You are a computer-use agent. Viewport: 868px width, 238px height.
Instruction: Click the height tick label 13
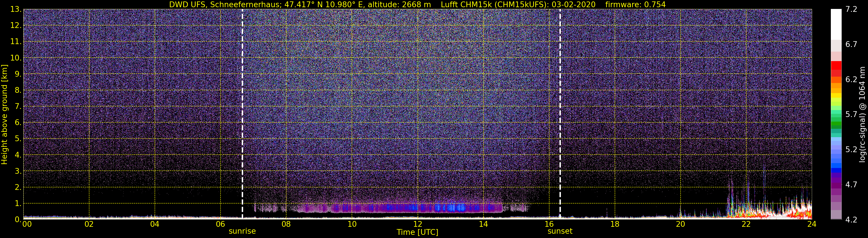pos(16,10)
